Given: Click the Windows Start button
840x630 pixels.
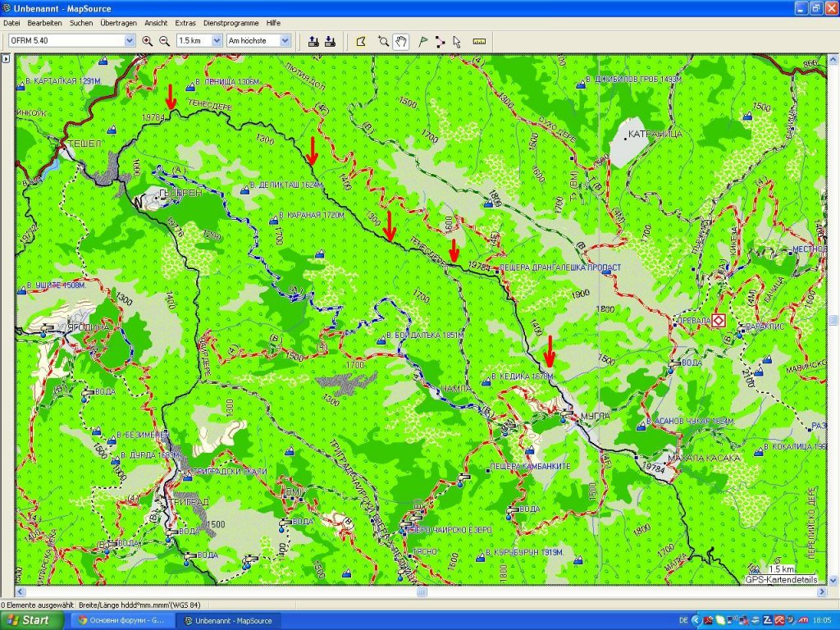Looking at the screenshot, I should coord(31,620).
